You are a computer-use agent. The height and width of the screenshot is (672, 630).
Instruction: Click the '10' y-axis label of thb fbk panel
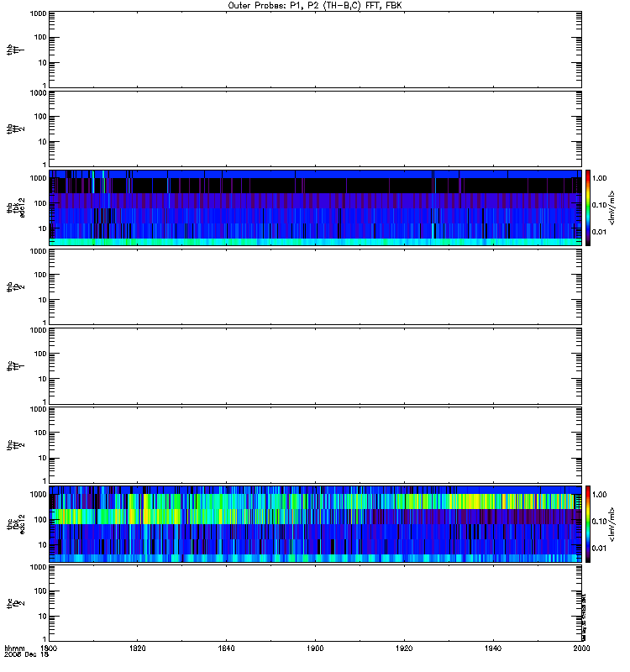pos(42,228)
